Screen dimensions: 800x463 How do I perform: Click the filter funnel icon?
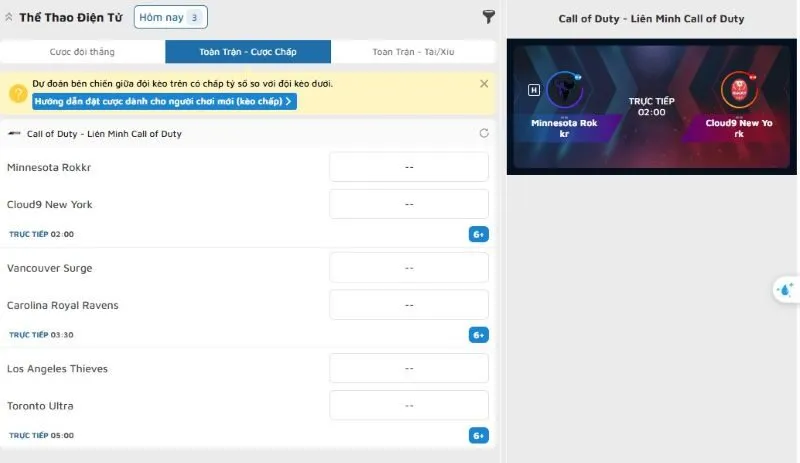(x=488, y=17)
